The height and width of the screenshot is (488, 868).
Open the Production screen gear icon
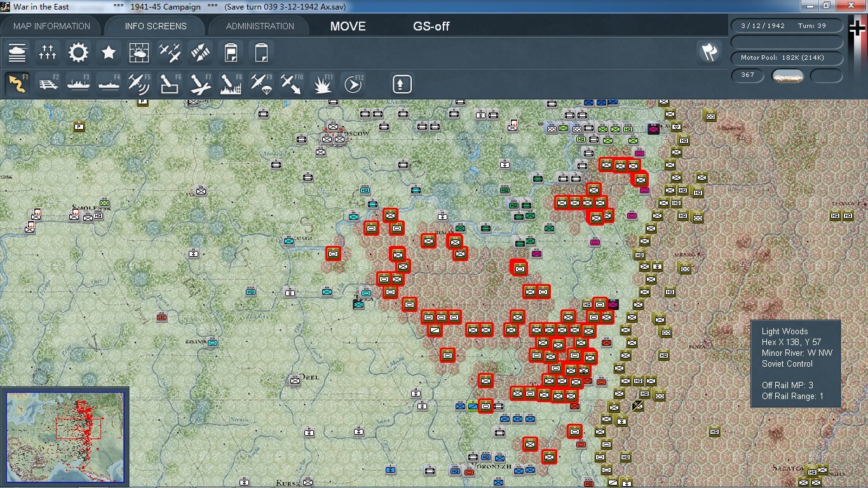point(78,52)
